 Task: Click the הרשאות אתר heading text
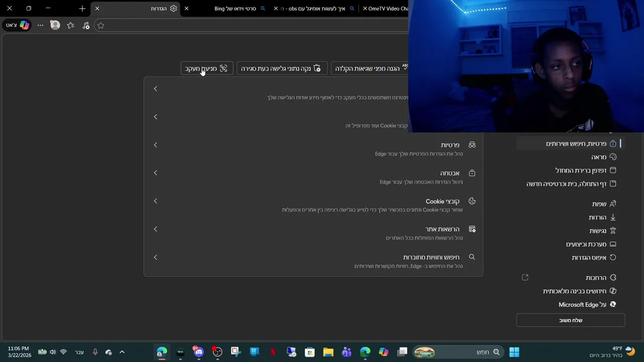point(442,229)
